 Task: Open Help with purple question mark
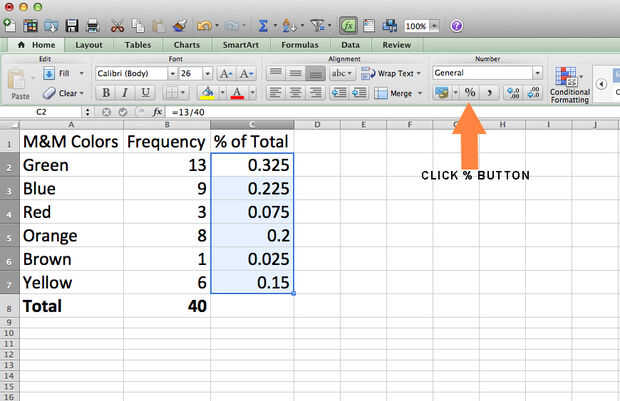[456, 26]
